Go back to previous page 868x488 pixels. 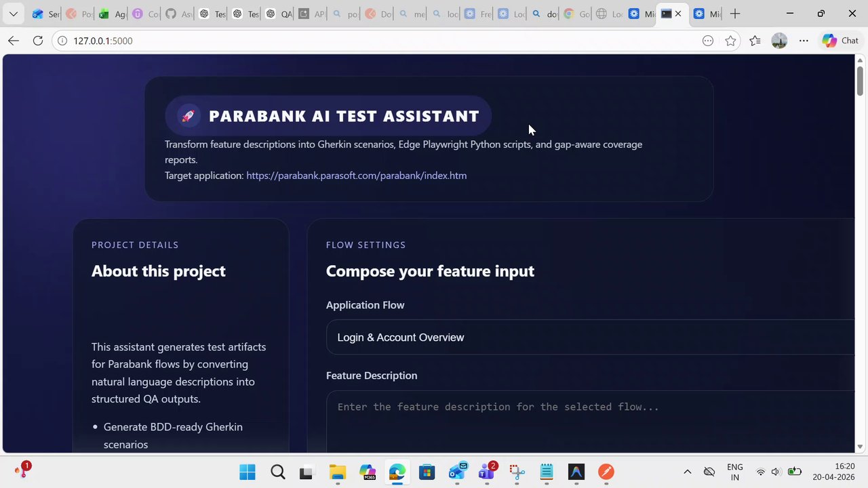[x=14, y=41]
